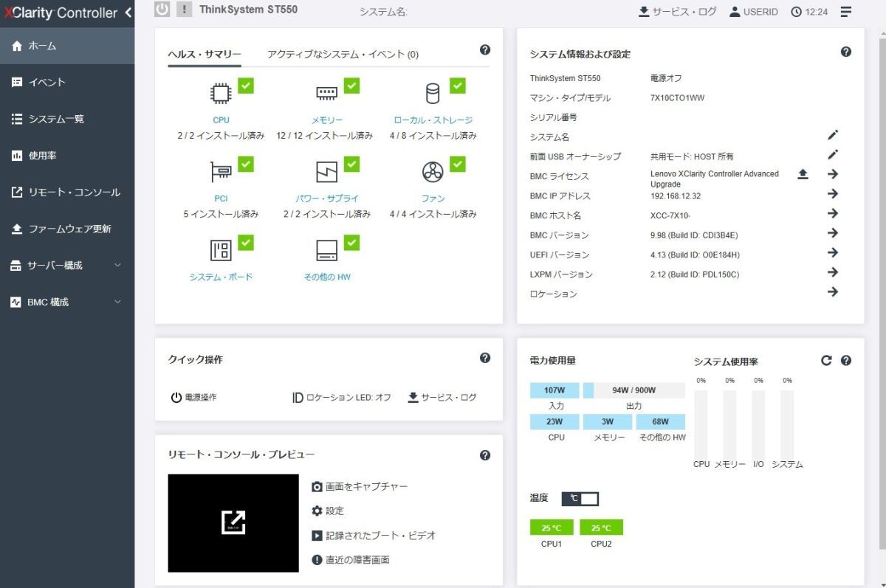Open the USERID account menu
This screenshot has height=588, width=886.
pyautogui.click(x=754, y=12)
